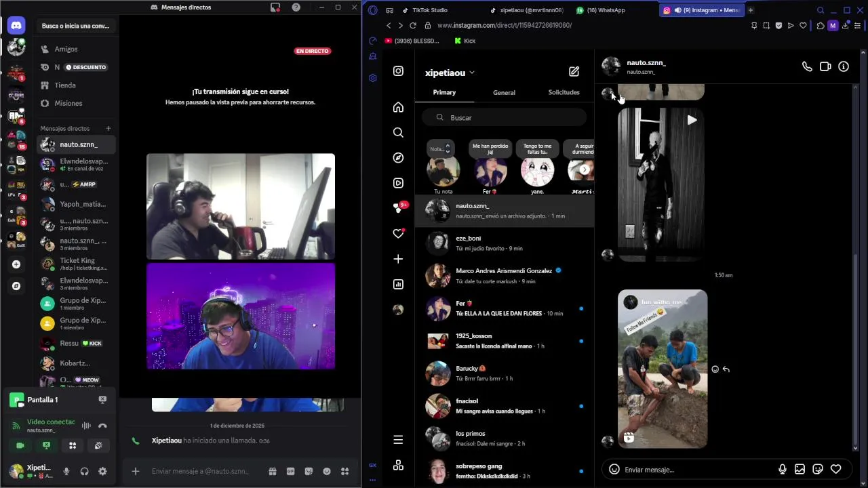The height and width of the screenshot is (488, 868).
Task: Open emoji picker in Instagram message box
Action: pyautogui.click(x=614, y=469)
